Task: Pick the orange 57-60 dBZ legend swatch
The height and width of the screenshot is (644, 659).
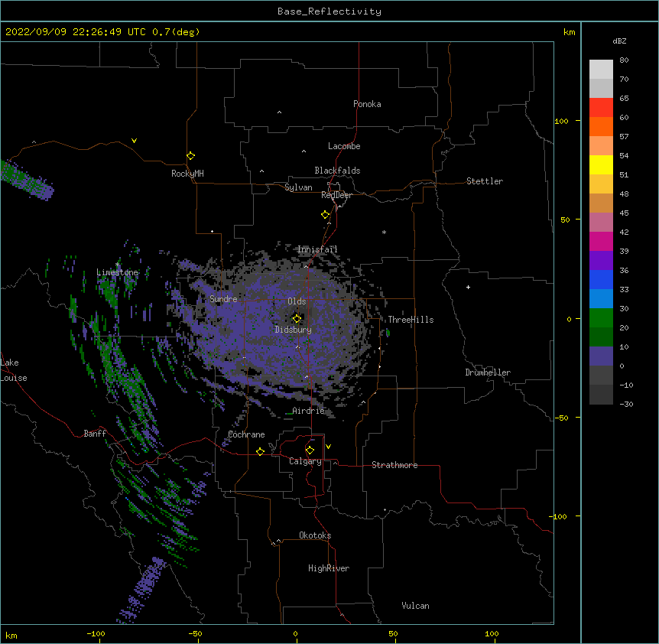Action: [601, 126]
